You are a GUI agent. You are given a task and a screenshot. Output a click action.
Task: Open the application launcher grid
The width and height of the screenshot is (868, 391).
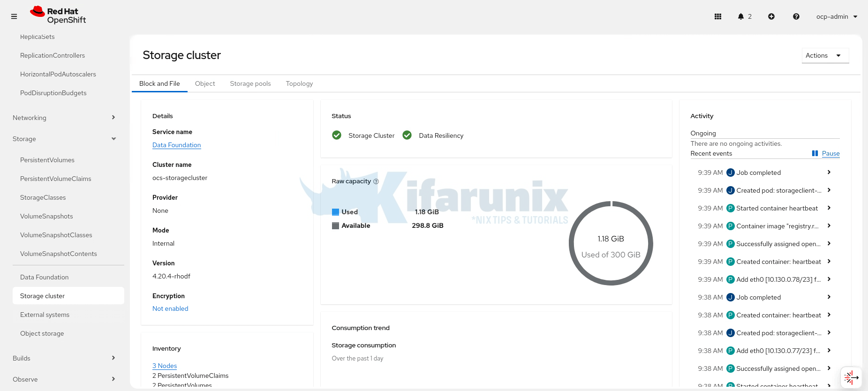coord(718,16)
